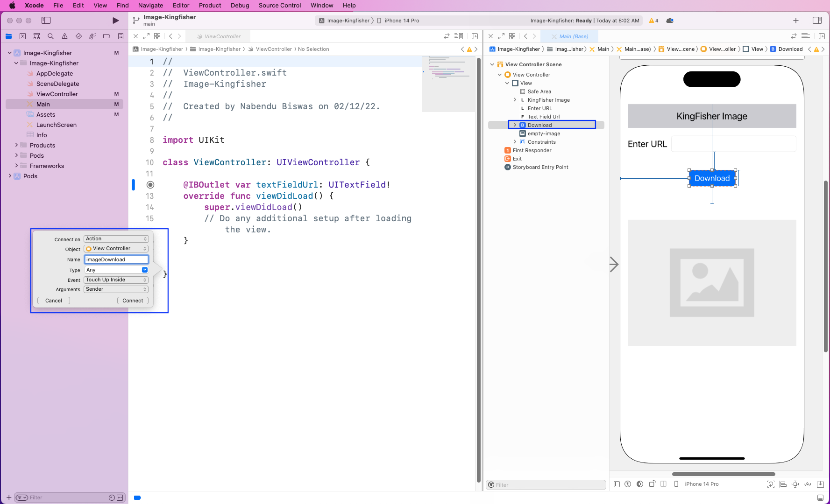830x504 pixels.
Task: Select the Download button on the canvas
Action: (x=712, y=178)
